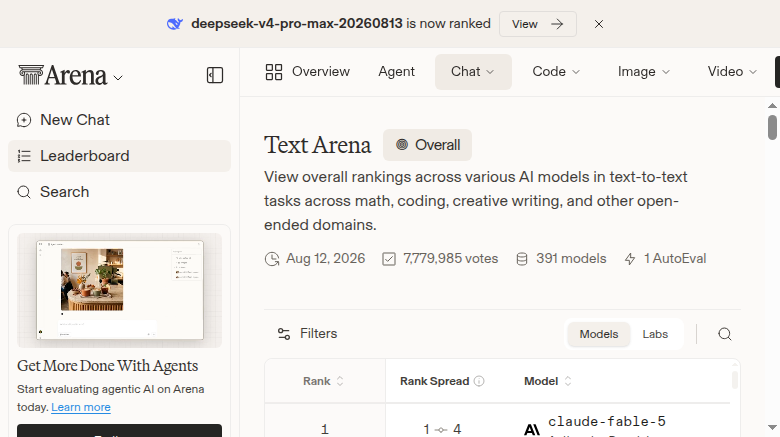Expand the Arena logo dropdown chevron
The width and height of the screenshot is (780, 437).
(118, 78)
